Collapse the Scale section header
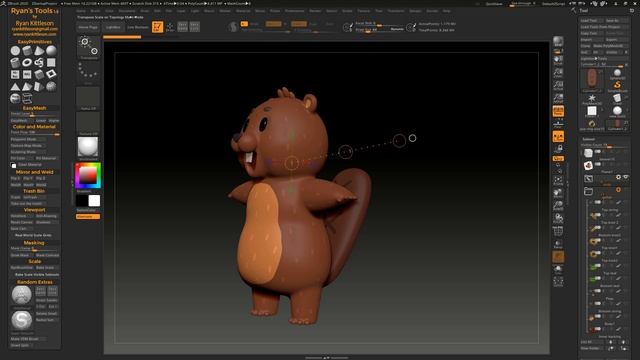Image resolution: width=640 pixels, height=360 pixels. coord(35,261)
